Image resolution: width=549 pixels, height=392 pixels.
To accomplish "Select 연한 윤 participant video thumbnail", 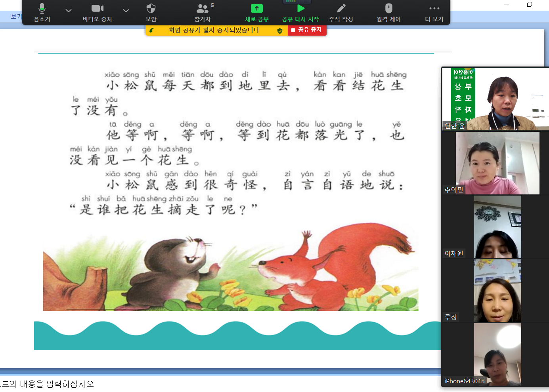I will 495,99.
